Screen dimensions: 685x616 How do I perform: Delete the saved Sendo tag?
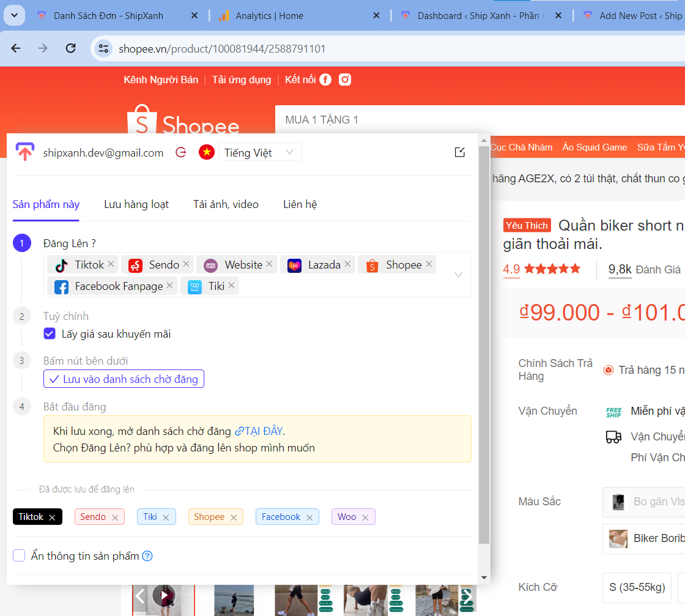(x=115, y=518)
